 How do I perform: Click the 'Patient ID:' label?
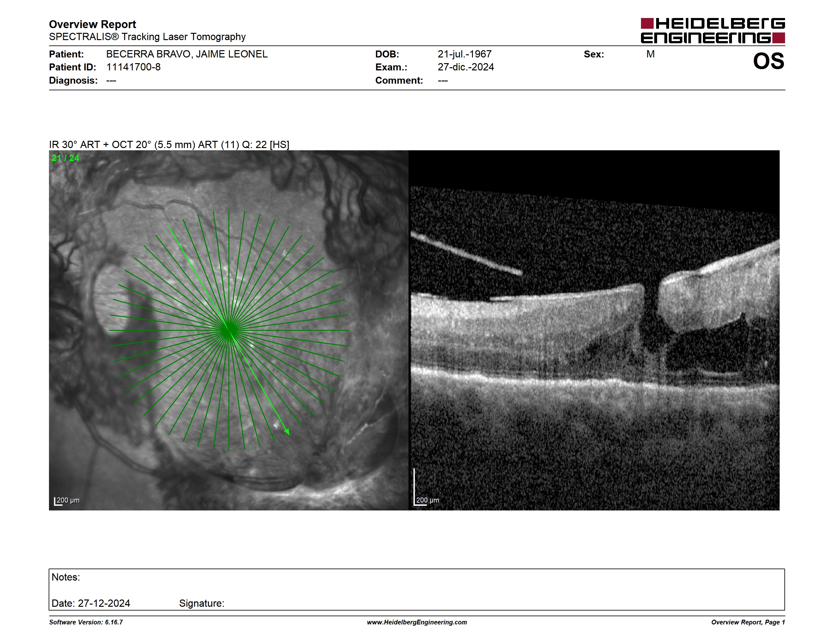click(x=73, y=67)
